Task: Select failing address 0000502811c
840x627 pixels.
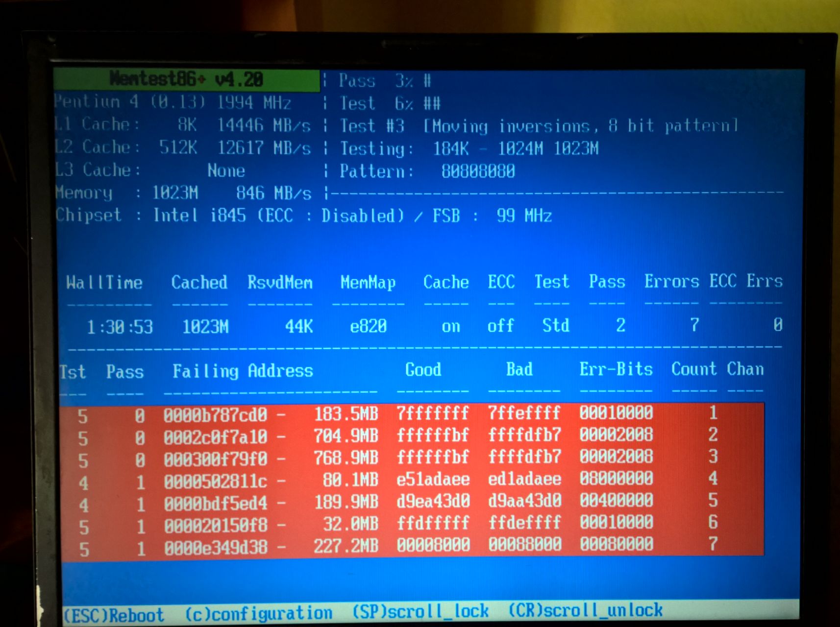Action: click(215, 481)
